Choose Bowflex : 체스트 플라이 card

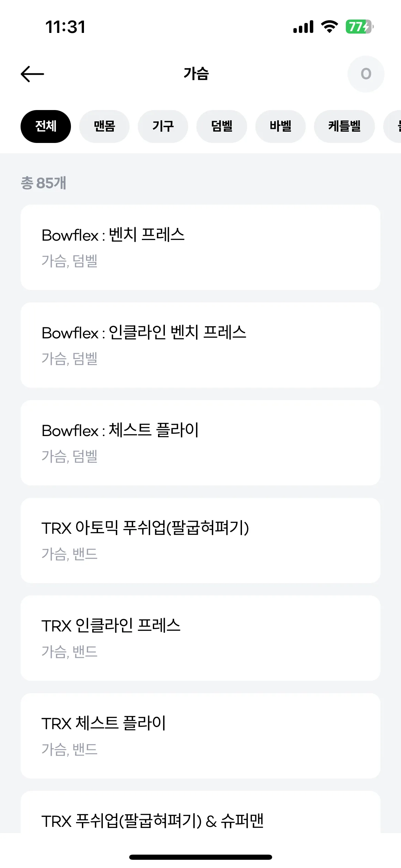coord(200,443)
